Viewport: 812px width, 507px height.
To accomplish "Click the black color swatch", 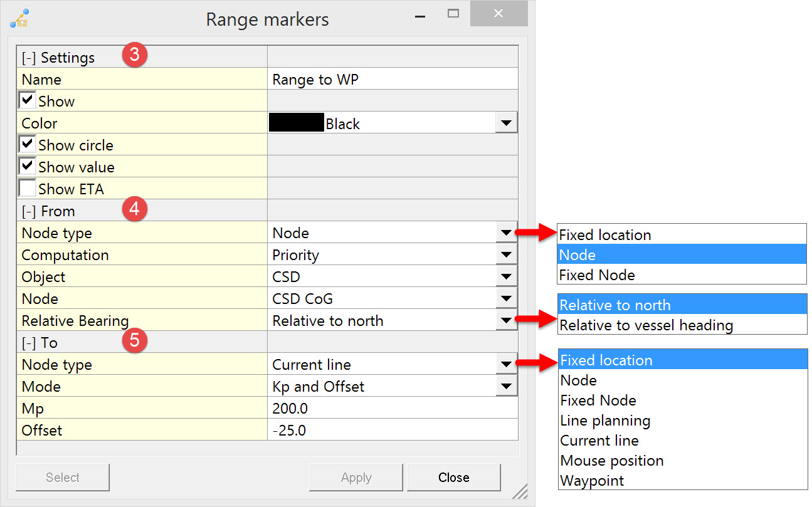I will [296, 123].
